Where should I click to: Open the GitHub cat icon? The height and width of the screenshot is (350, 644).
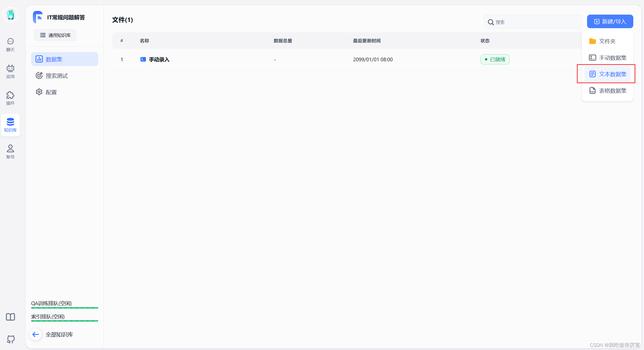pos(10,339)
